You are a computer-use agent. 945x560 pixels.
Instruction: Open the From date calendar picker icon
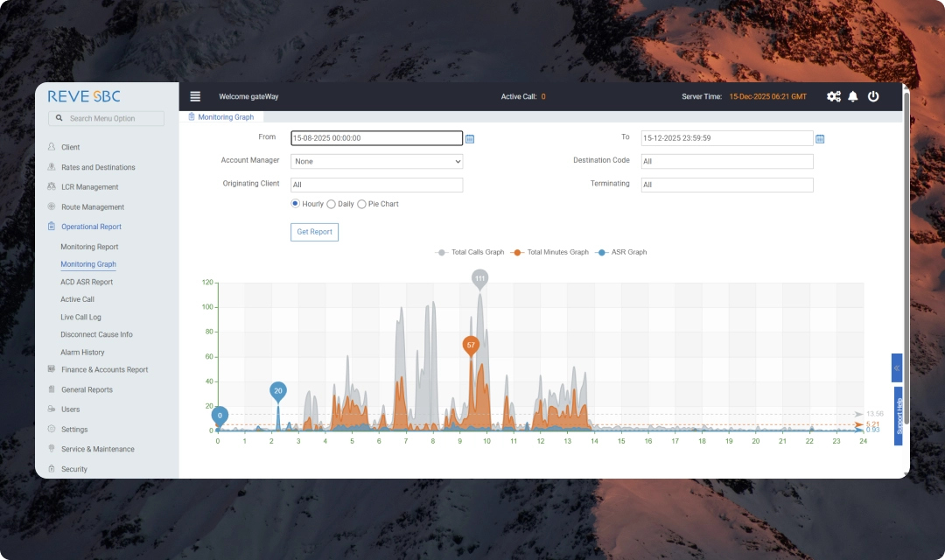coord(470,138)
